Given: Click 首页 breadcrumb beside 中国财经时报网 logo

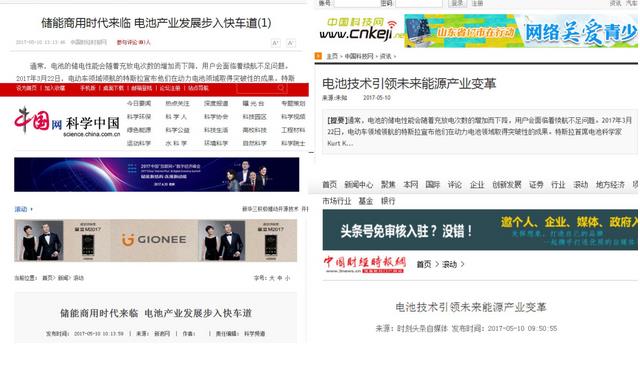Looking at the screenshot, I should 424,264.
